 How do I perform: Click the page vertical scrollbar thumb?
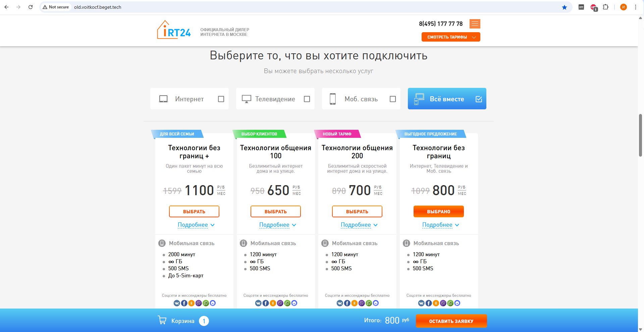(x=640, y=135)
